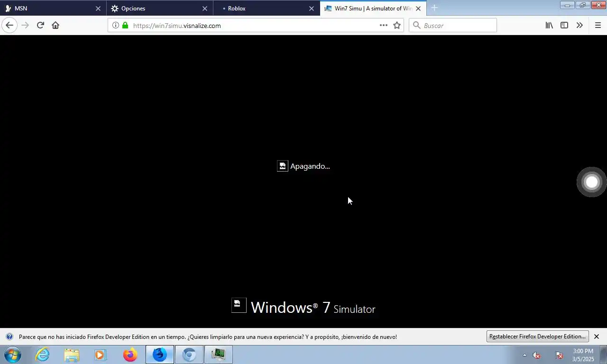Viewport: 607px width, 364px height.
Task: Open the Firefox hamburger menu
Action: point(598,25)
